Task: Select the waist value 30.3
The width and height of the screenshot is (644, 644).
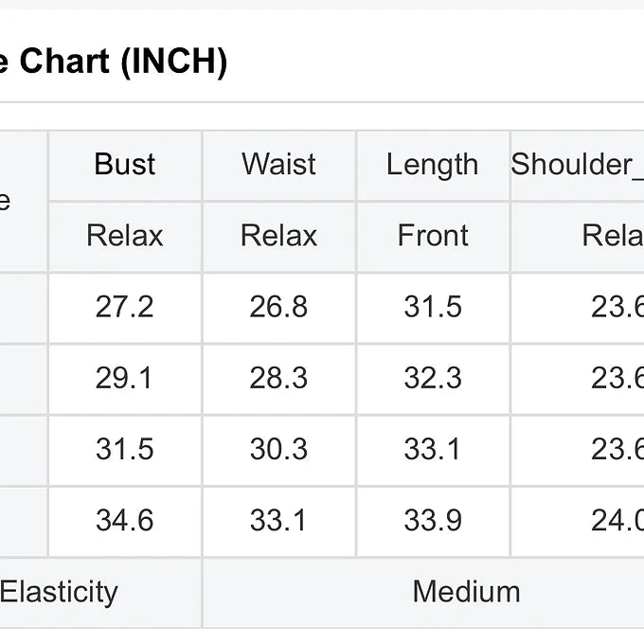Action: [278, 449]
